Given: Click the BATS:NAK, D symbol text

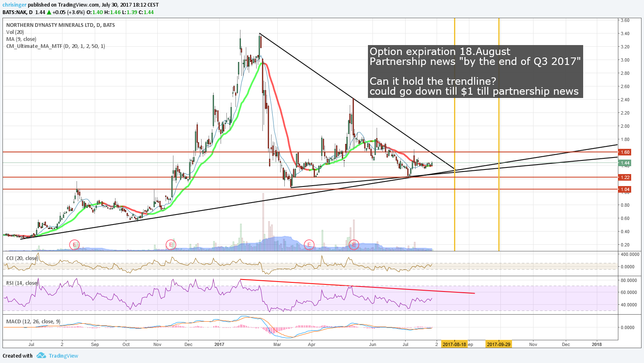Looking at the screenshot, I should (18, 12).
